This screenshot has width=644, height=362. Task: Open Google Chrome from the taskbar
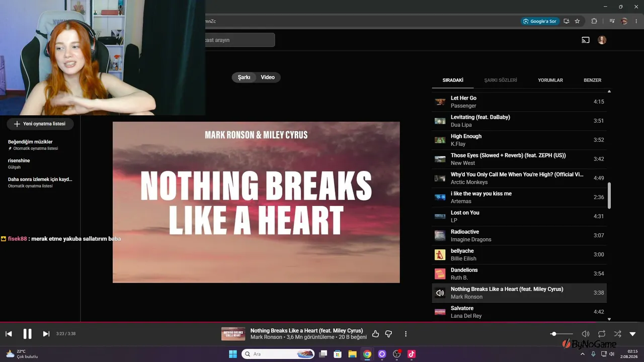pyautogui.click(x=367, y=354)
